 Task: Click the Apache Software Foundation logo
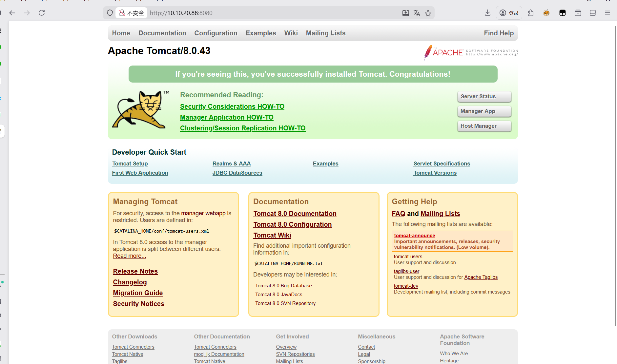[x=471, y=53]
